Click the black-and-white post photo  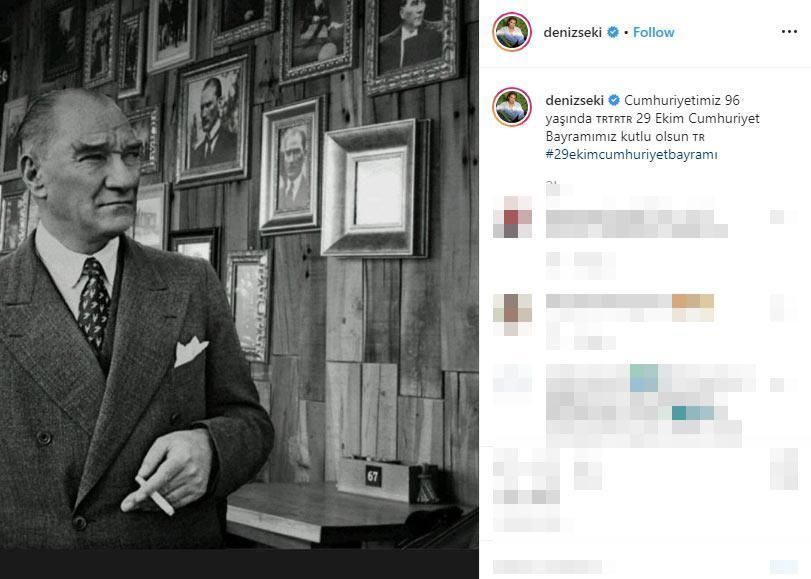tap(239, 274)
